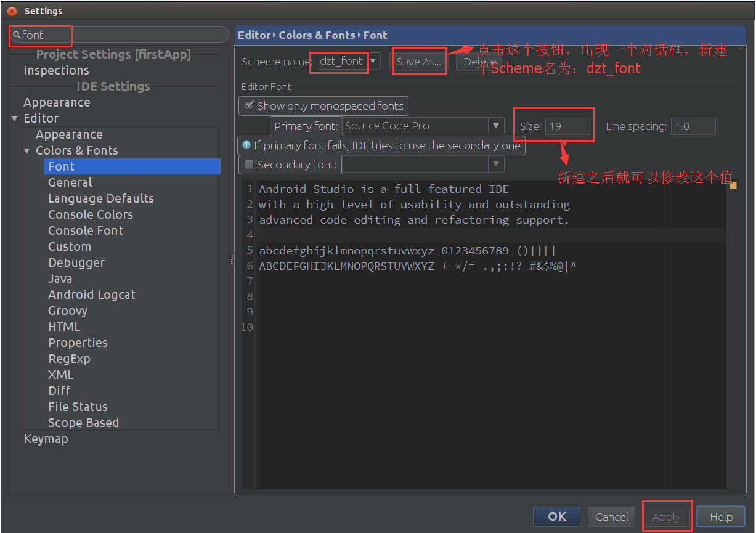Select Language Defaults item
Image resolution: width=756 pixels, height=533 pixels.
101,198
